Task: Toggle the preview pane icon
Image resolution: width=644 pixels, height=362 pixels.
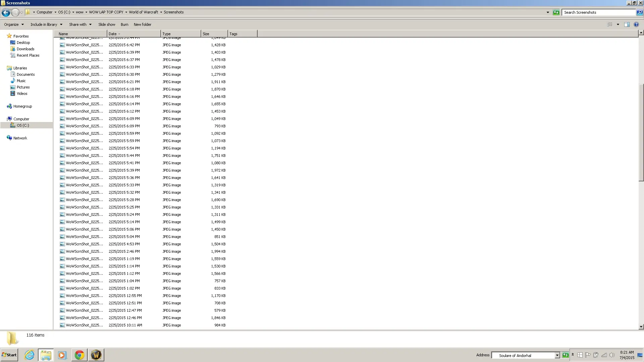Action: 627,24
